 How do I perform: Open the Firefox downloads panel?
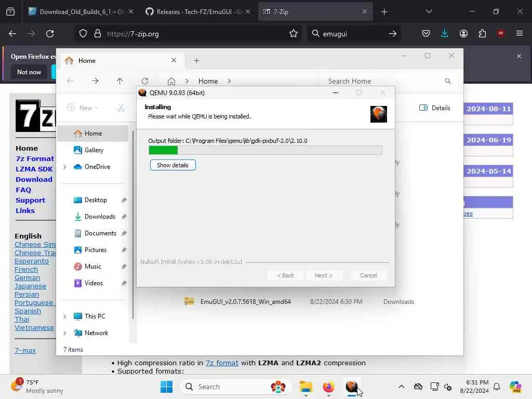[445, 33]
